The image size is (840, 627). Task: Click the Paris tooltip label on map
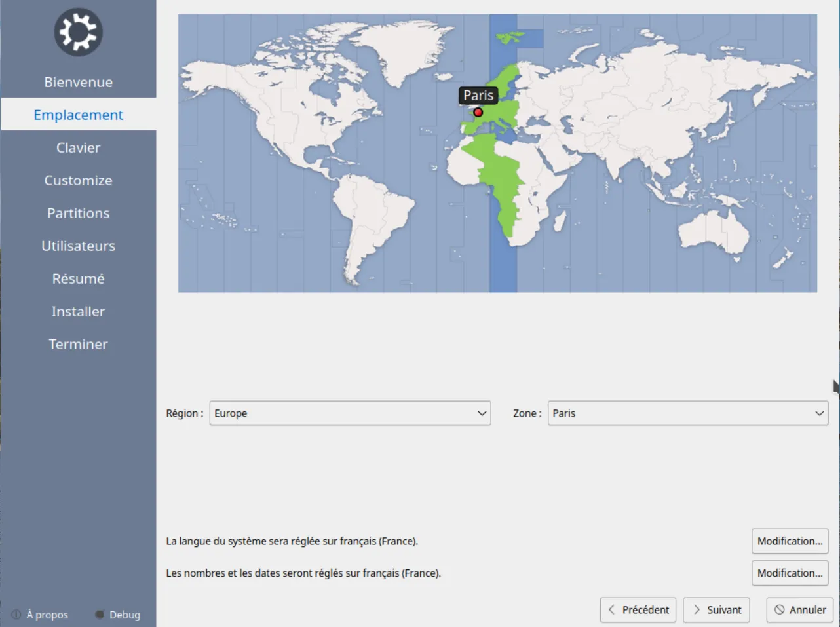[x=478, y=96]
